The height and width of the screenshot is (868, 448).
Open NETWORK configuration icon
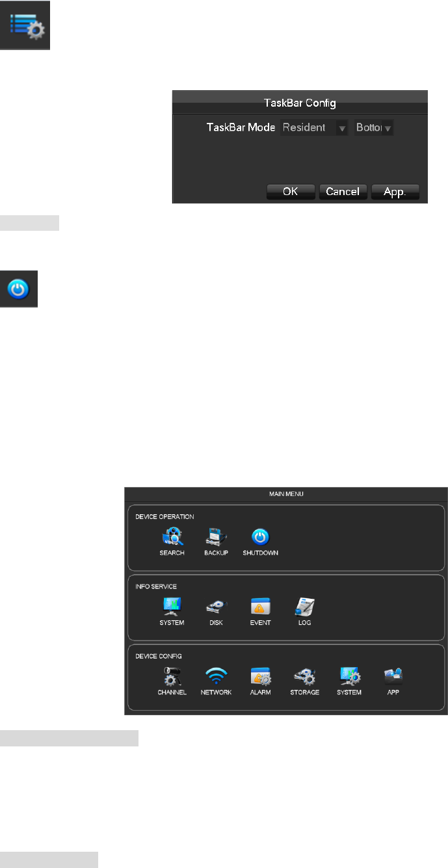tap(216, 681)
